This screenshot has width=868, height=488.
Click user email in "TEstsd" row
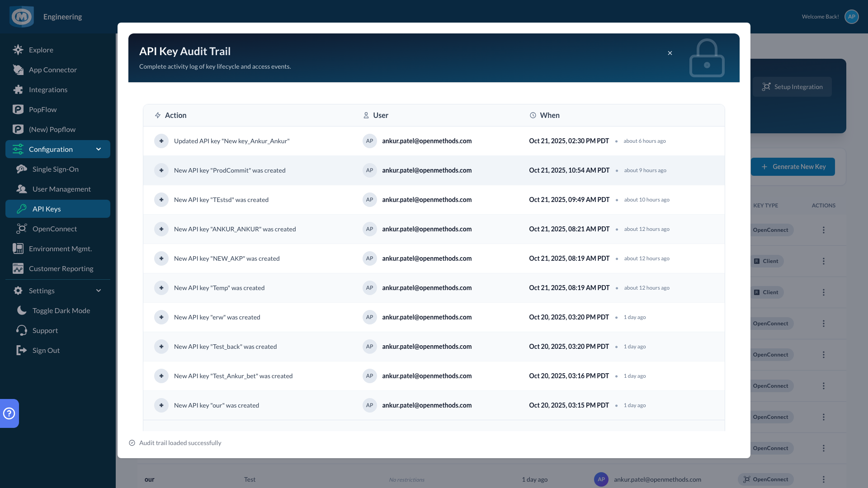(427, 200)
